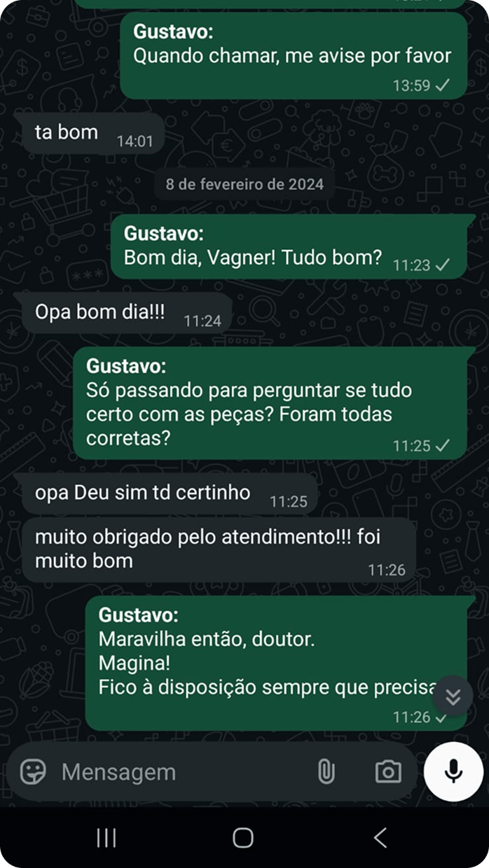Viewport: 489px width, 868px height.
Task: Tap the check mark on the 11:23 message
Action: (x=442, y=265)
